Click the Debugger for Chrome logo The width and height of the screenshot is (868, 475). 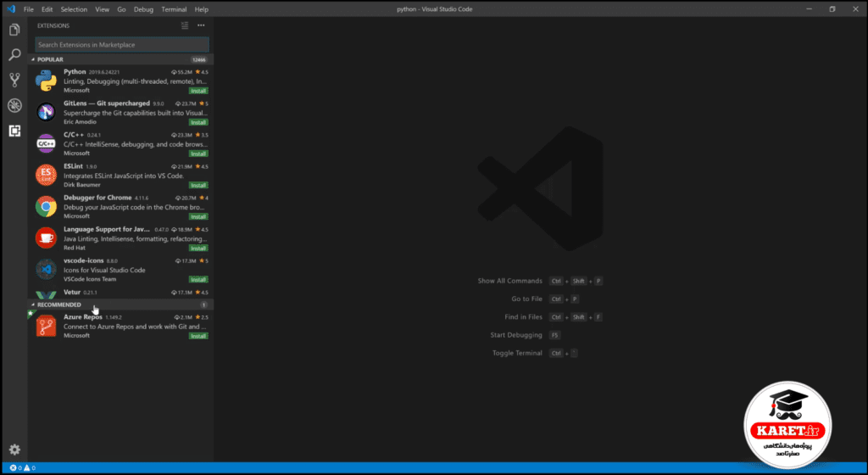click(46, 206)
